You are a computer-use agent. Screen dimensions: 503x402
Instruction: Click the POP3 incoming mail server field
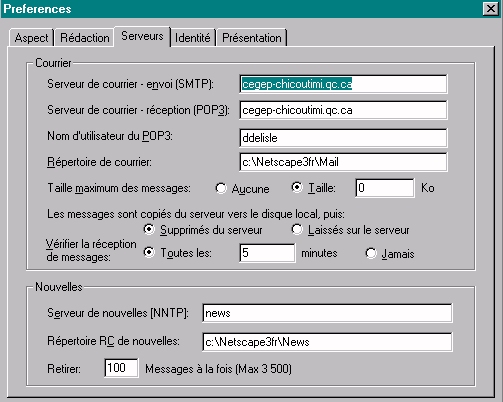coord(343,110)
